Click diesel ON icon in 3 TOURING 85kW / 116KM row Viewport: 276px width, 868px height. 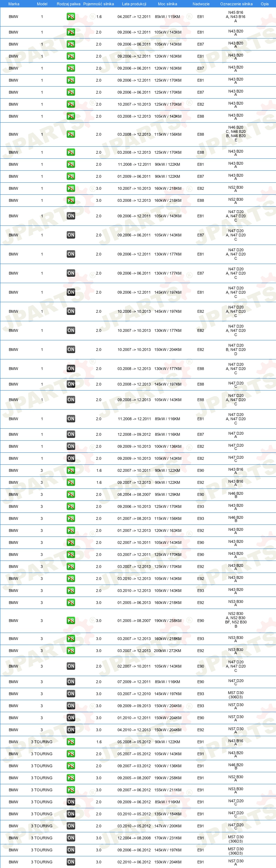click(x=71, y=802)
